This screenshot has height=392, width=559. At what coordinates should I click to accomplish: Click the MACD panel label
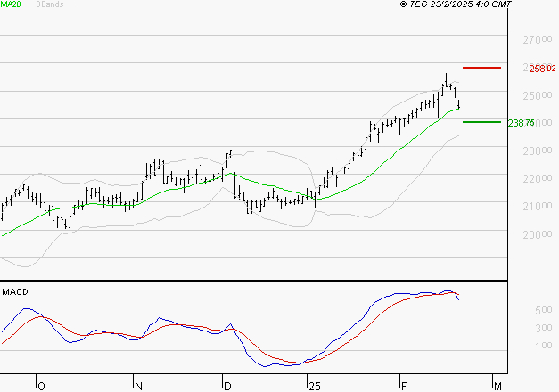pyautogui.click(x=15, y=292)
